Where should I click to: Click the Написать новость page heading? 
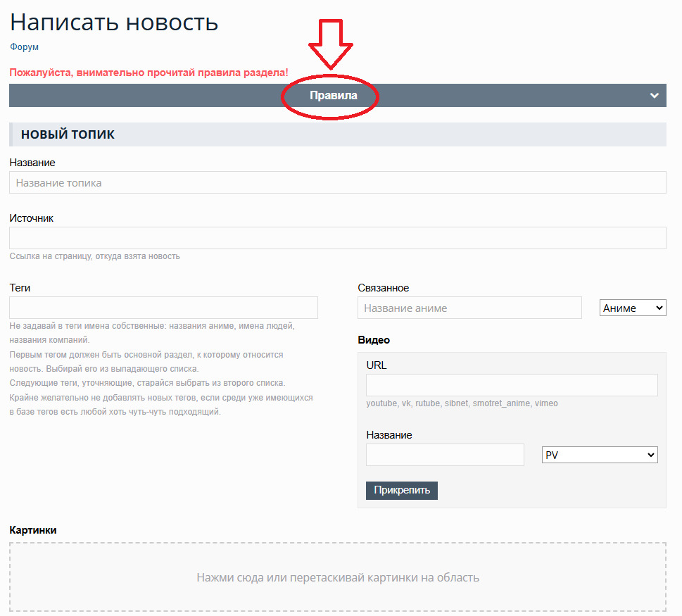pyautogui.click(x=114, y=22)
